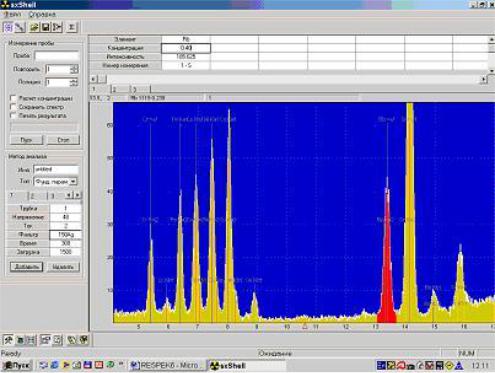
Task: Click the Пуск start measurement button
Action: click(x=27, y=140)
